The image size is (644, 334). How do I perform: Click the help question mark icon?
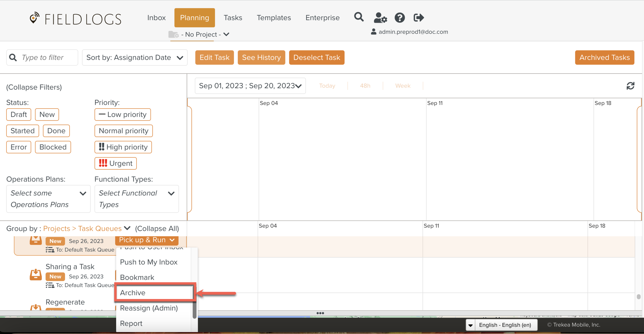(x=400, y=18)
